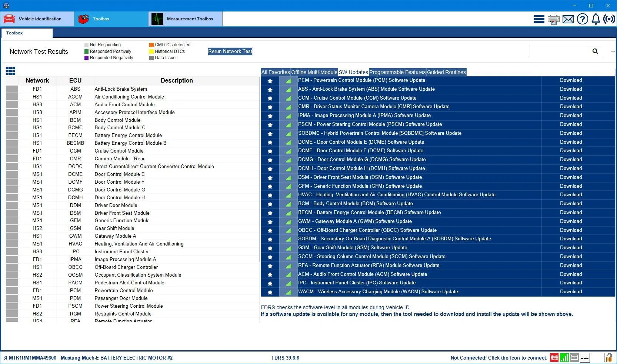Download the DCMH Software Update
Screen dimensions: 617x364
coord(571,168)
